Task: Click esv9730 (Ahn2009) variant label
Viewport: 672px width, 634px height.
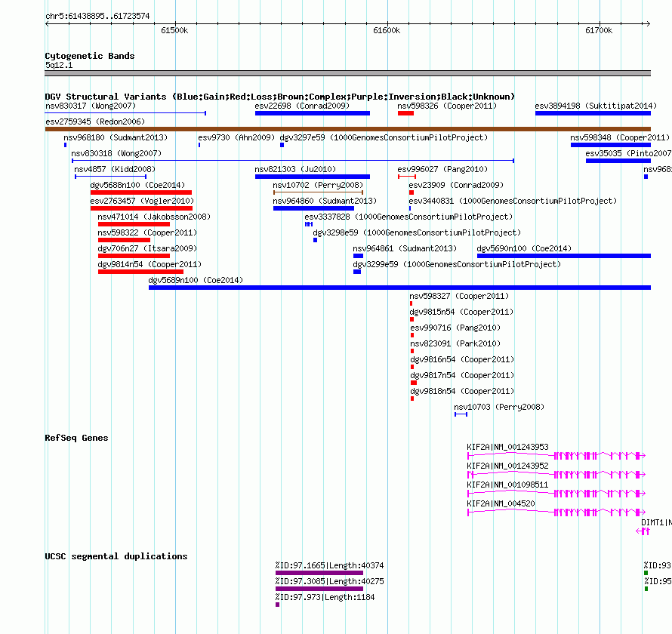Action: click(236, 137)
